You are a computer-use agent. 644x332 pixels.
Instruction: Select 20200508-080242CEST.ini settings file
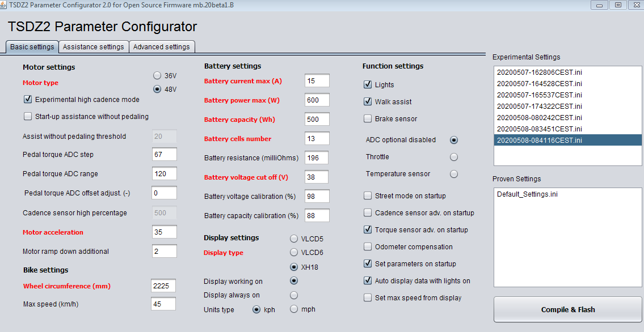[567, 118]
